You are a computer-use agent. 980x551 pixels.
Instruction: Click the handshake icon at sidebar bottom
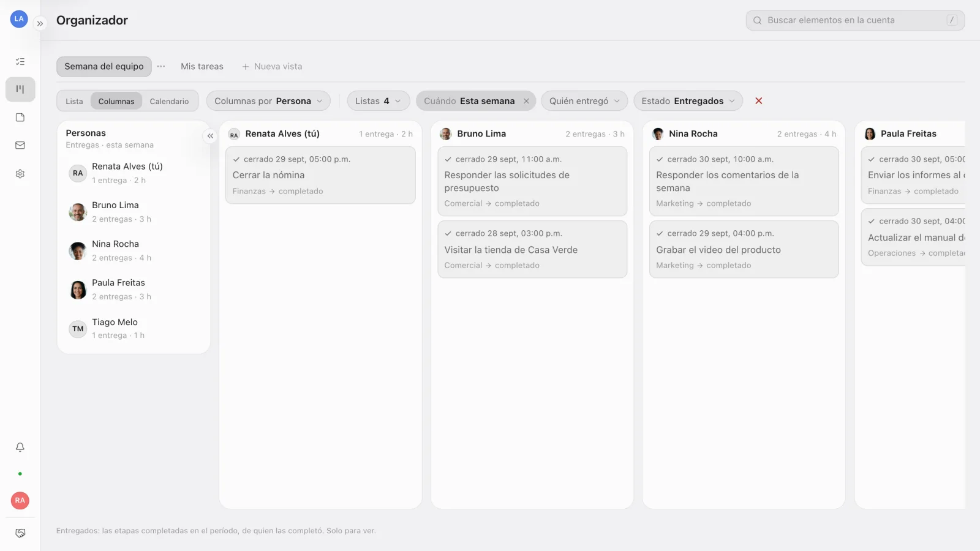[x=20, y=533]
